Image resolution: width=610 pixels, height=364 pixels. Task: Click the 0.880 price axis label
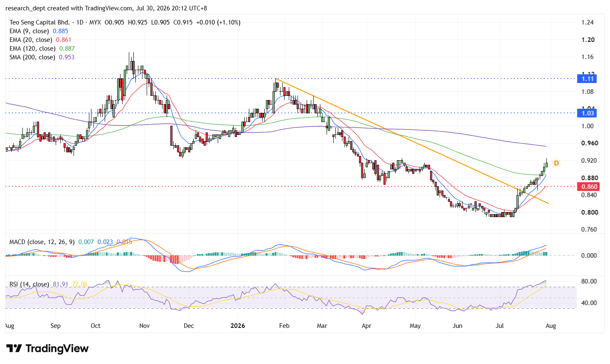tap(590, 178)
